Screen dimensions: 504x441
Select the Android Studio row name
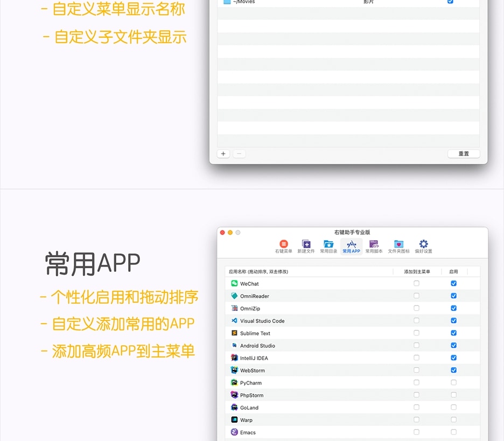point(257,346)
